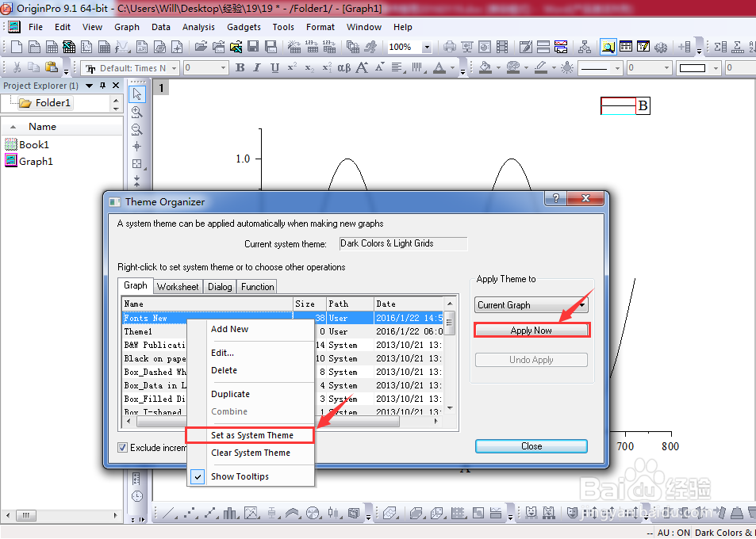Click the Save Template icon
This screenshot has width=756, height=539.
pyautogui.click(x=271, y=47)
